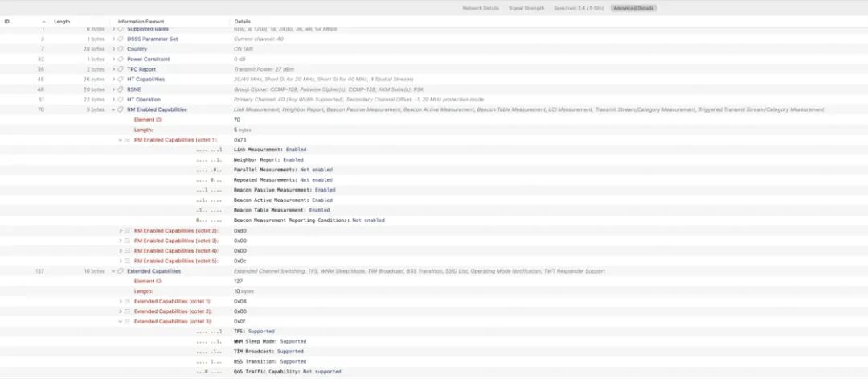Expand RM Enabled Capabilities octet 3
The image size is (868, 379).
pos(120,241)
